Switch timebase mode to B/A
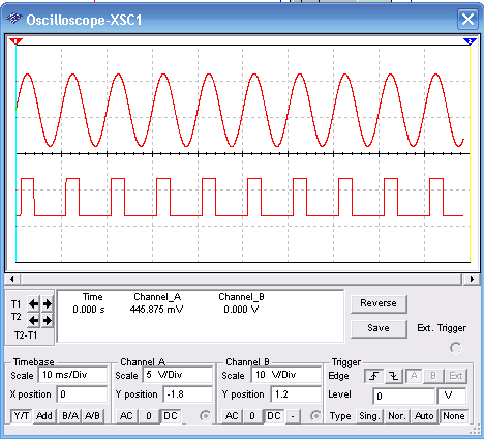Viewport: 487px width, 442px height. coord(70,416)
